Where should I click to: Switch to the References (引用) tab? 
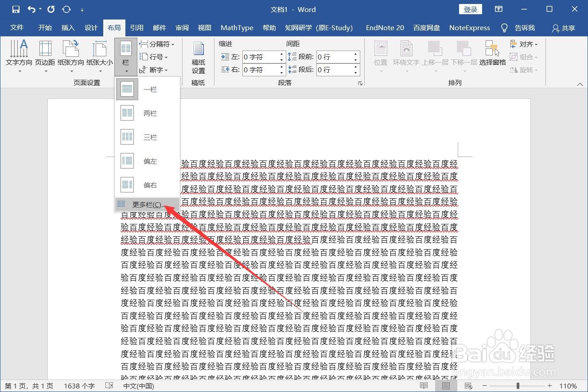136,27
